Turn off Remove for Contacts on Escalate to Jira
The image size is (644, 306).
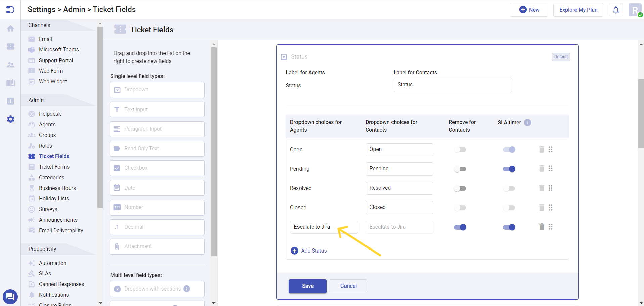[460, 227]
